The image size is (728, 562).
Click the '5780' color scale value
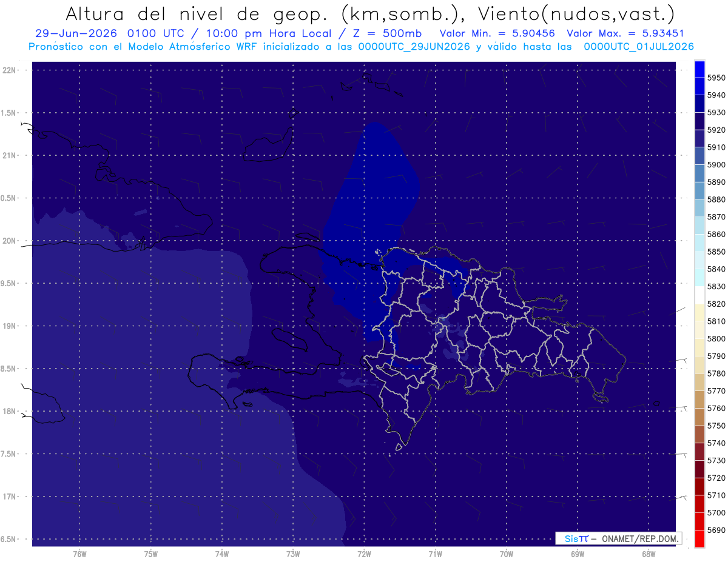[x=716, y=373]
